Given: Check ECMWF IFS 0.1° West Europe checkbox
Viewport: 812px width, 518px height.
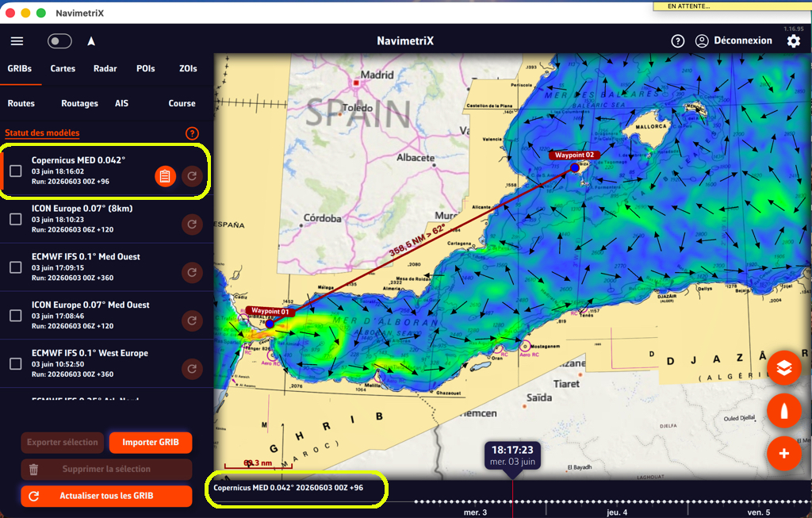Looking at the screenshot, I should (16, 363).
